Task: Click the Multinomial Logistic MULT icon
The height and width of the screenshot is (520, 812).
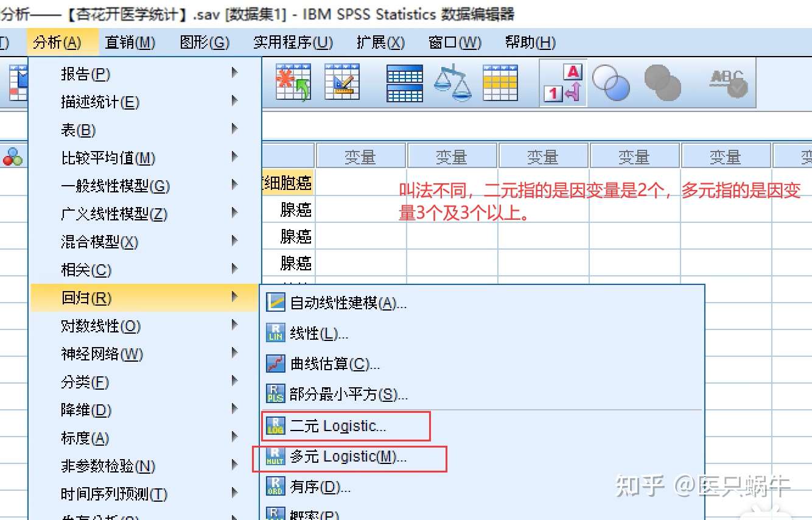Action: [x=276, y=457]
